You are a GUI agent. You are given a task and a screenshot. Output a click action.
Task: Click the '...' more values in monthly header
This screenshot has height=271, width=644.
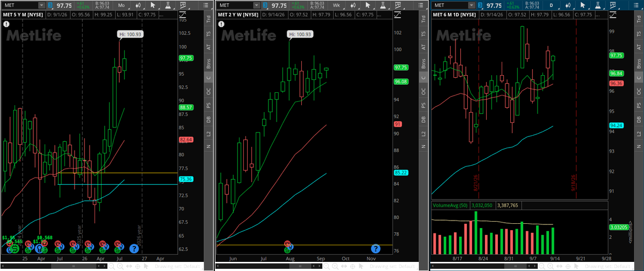pyautogui.click(x=162, y=15)
